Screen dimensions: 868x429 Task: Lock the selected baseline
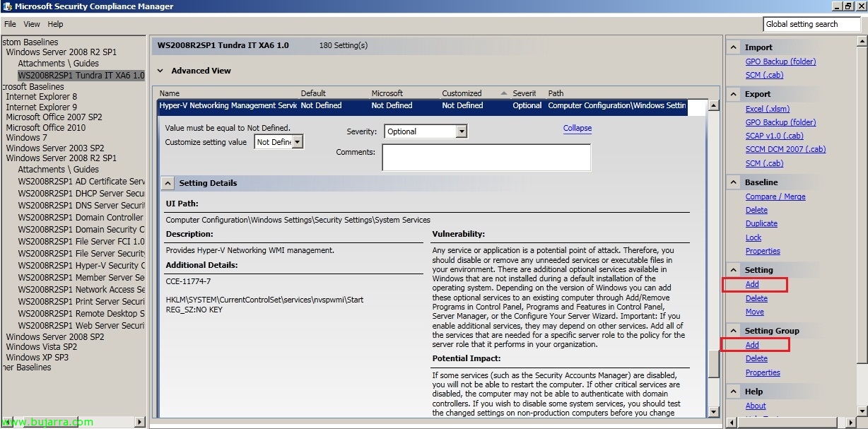(753, 237)
